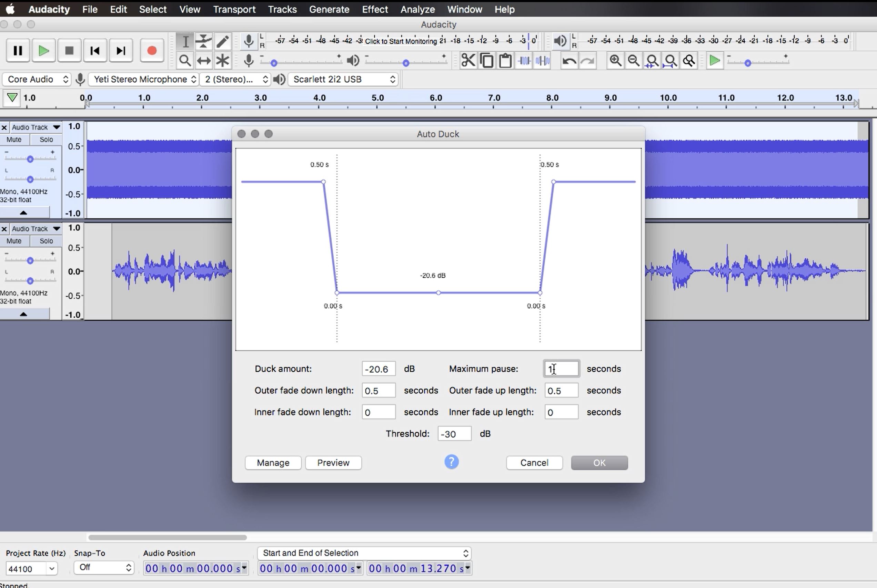Click the Auto Duck help icon

click(452, 462)
